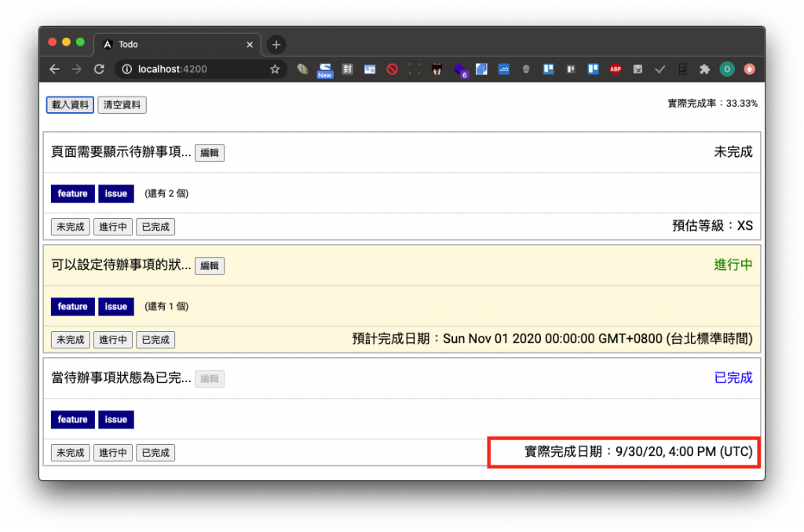Open the puzzle-piece Extensions menu
The image size is (804, 532).
point(704,69)
